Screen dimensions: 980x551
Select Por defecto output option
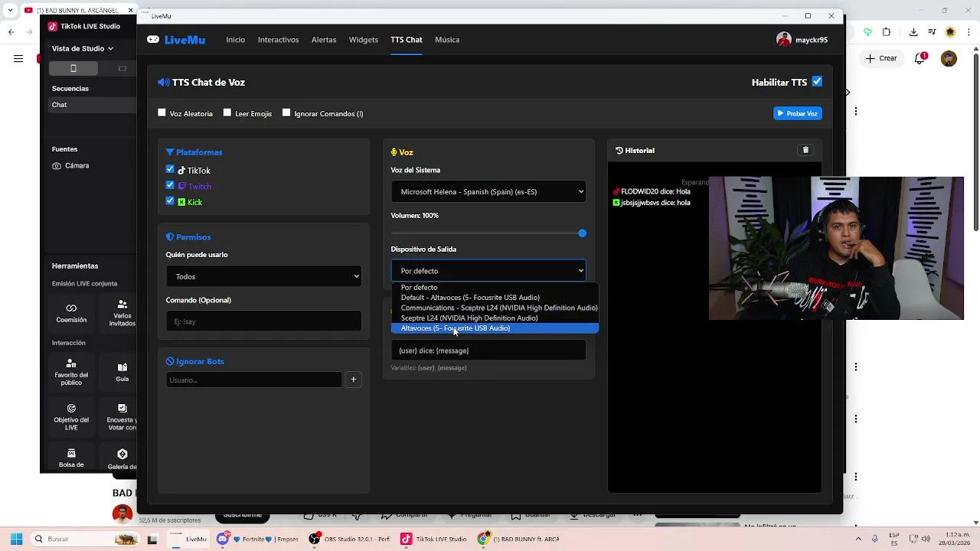(495, 288)
